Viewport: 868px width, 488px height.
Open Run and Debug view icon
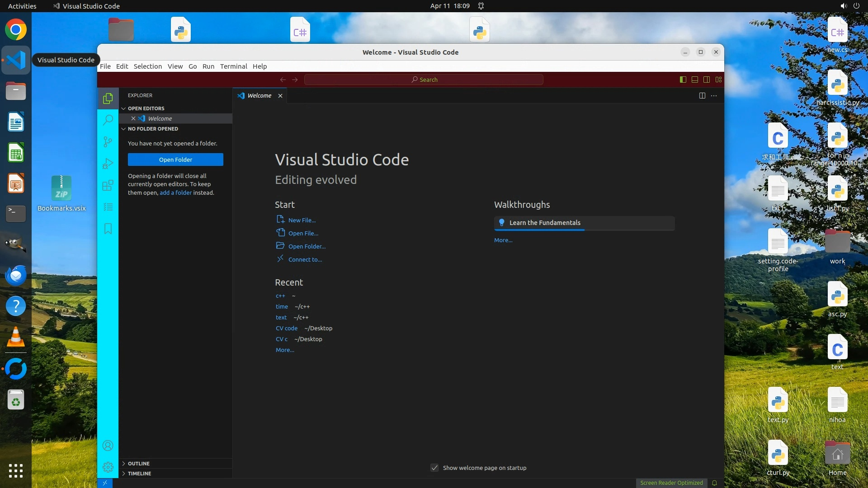(108, 164)
